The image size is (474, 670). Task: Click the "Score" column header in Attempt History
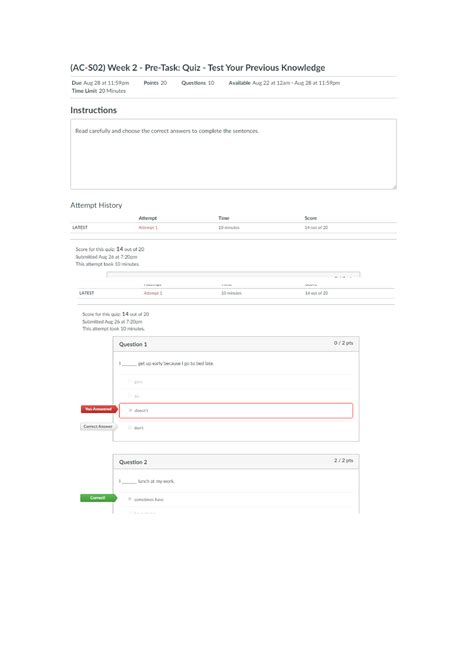coord(311,218)
